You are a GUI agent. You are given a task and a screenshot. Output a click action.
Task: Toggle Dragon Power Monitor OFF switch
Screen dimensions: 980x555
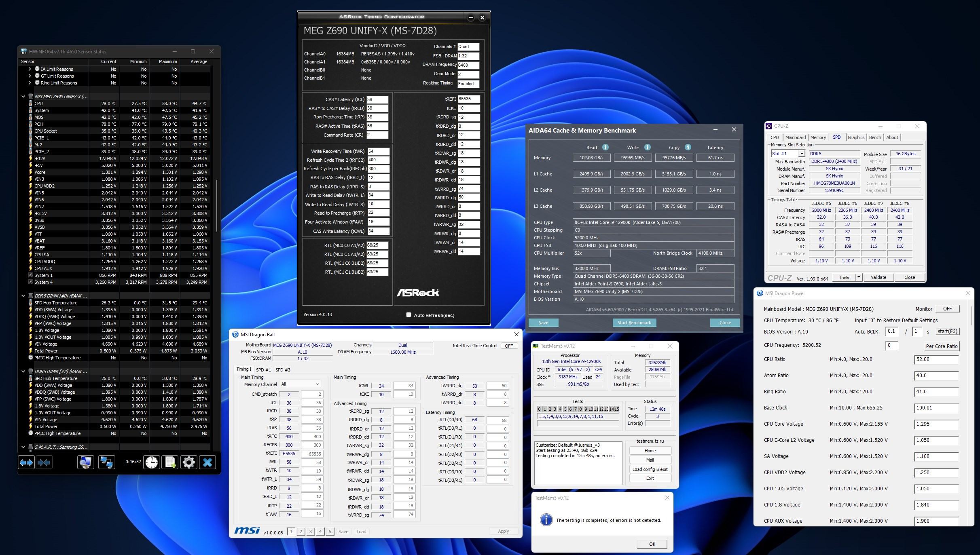coord(947,309)
